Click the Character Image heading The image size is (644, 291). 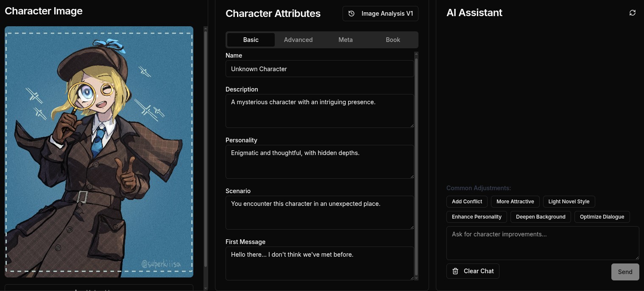coord(44,11)
